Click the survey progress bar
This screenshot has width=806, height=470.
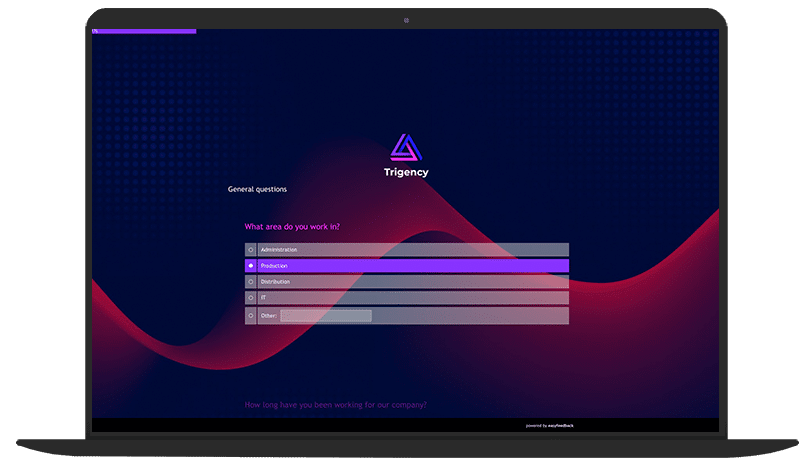click(x=144, y=31)
